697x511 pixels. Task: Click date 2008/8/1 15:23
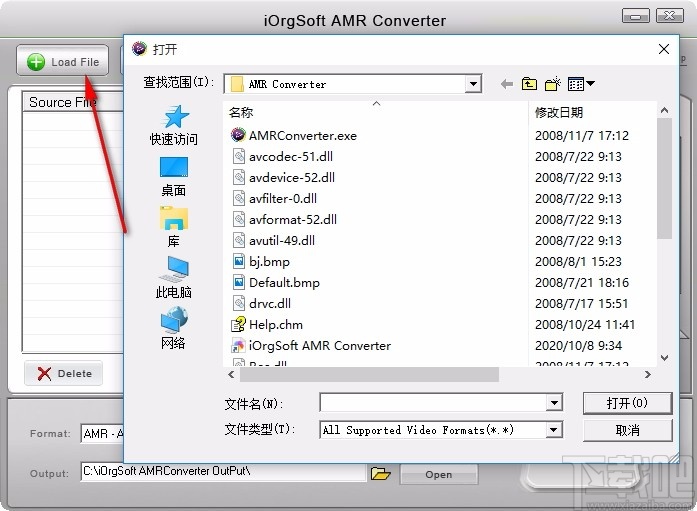point(578,261)
